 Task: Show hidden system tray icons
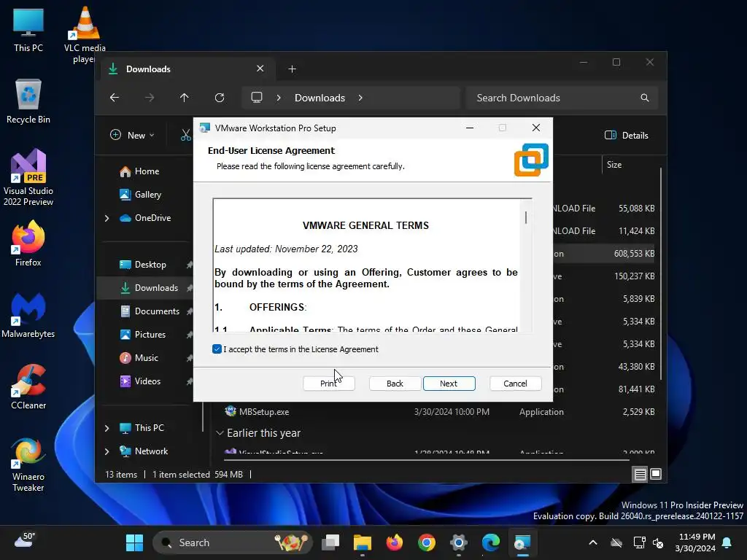pos(593,542)
